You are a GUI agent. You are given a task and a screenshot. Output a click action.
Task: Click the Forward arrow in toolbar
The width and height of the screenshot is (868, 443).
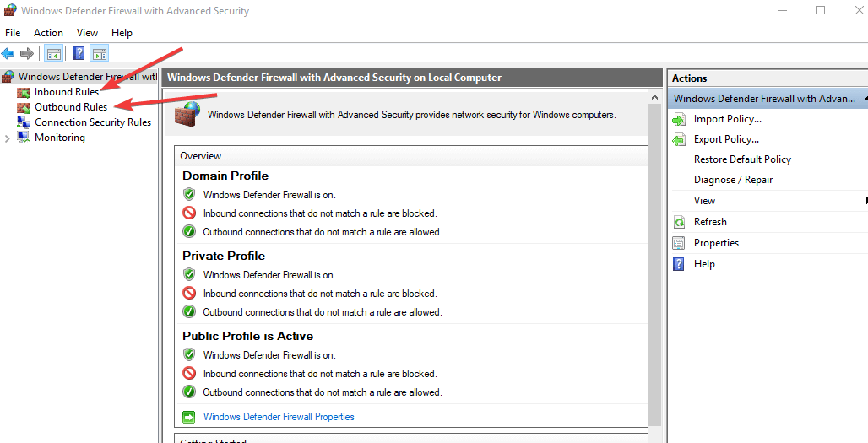(26, 54)
